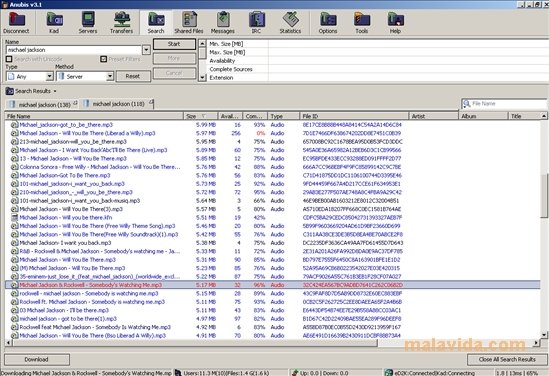Screen dimensions: 549x376
Task: Click the File Name filter magnifier icon
Action: pos(466,104)
